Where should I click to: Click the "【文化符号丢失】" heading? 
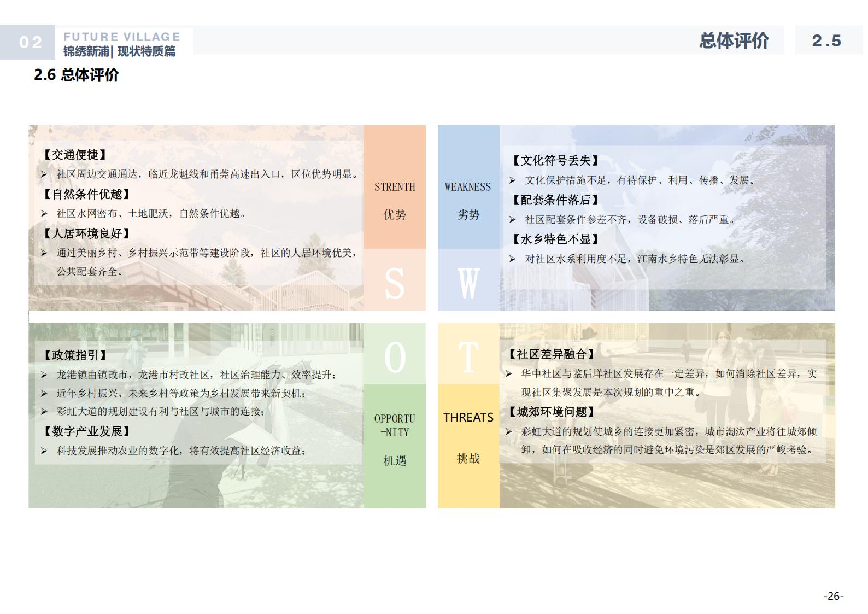pyautogui.click(x=554, y=160)
